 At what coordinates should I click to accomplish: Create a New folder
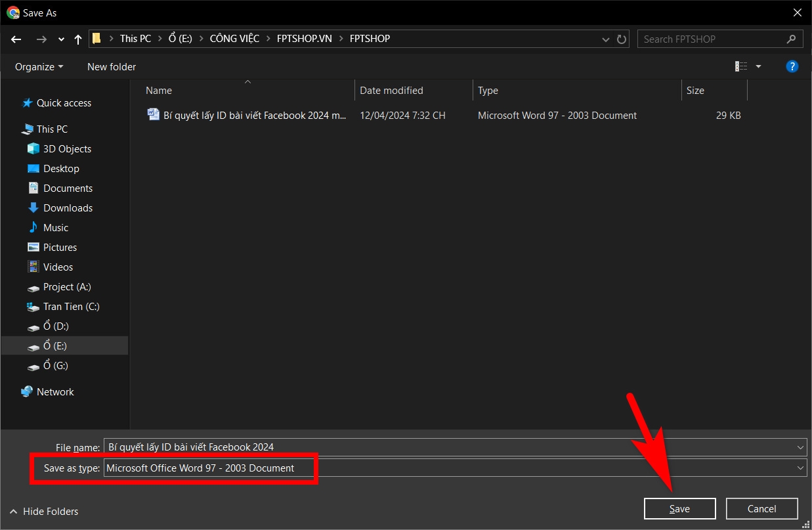click(112, 67)
